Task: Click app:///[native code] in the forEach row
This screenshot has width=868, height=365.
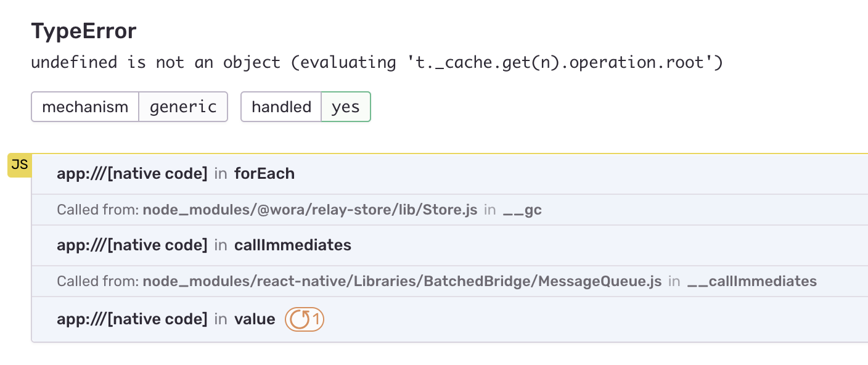Action: coord(132,174)
